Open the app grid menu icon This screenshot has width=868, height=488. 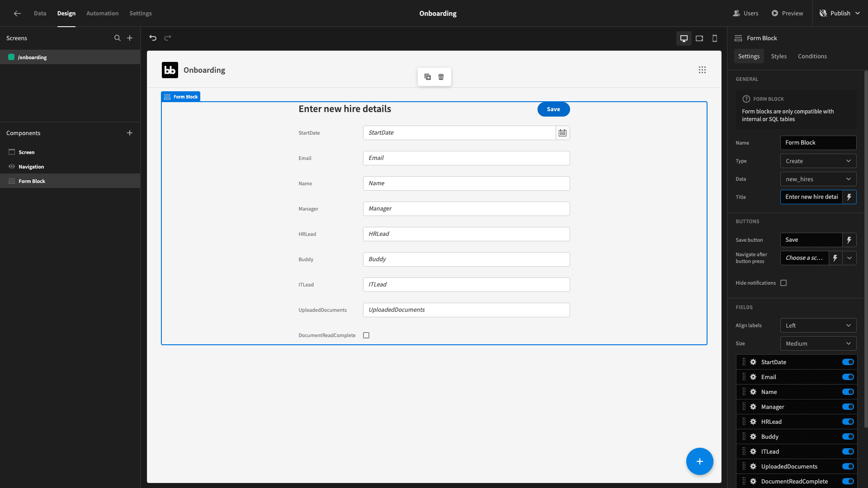click(702, 70)
